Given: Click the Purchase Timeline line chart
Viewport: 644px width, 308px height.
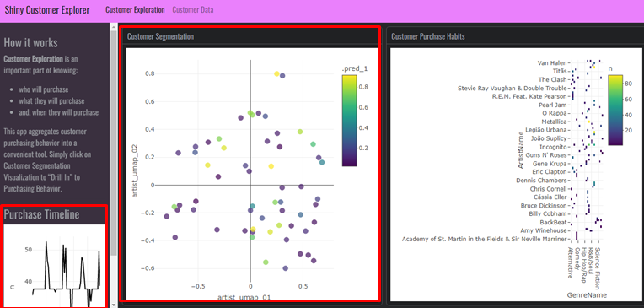Looking at the screenshot, I should 54,266.
